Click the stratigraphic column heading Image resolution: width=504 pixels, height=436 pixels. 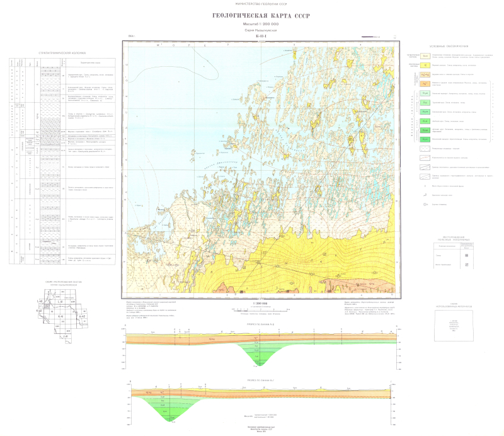coord(62,52)
